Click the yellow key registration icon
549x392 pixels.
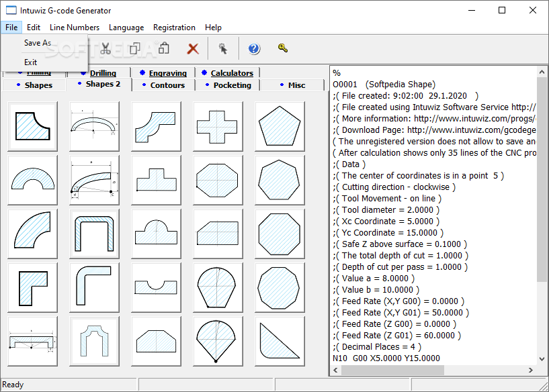point(283,48)
